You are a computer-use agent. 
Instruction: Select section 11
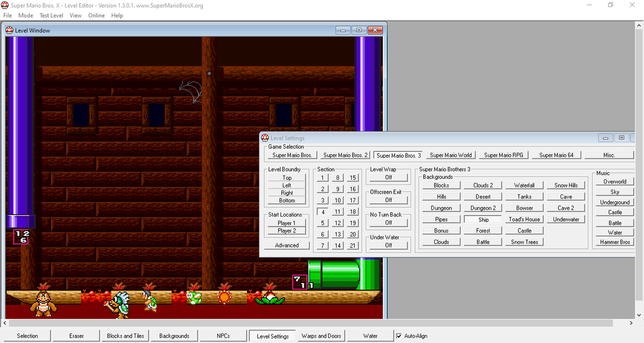click(338, 212)
